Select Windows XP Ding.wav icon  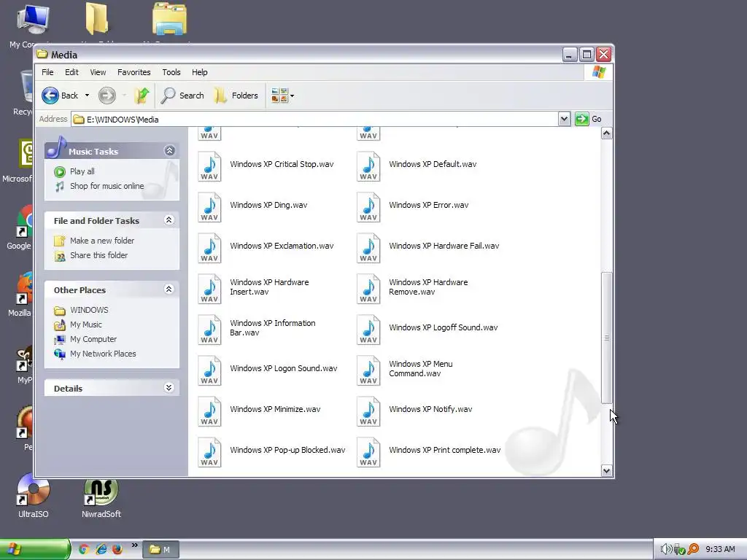[209, 207]
